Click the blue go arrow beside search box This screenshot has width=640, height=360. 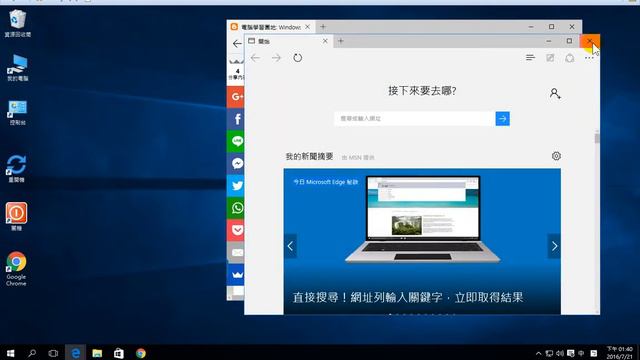point(502,119)
